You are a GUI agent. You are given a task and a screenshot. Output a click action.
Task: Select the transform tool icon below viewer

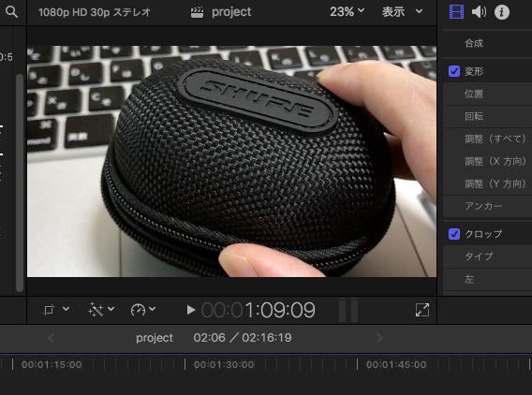49,310
